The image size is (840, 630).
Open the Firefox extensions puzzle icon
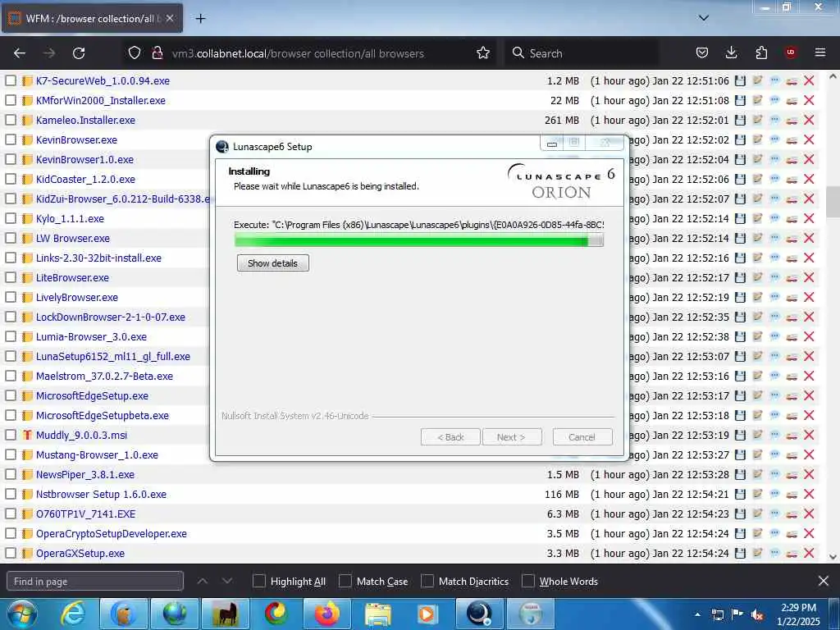(x=761, y=52)
